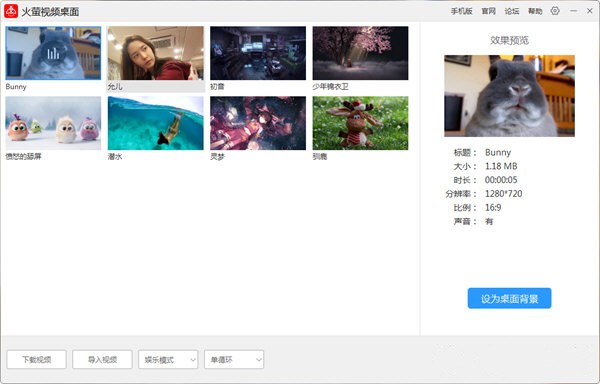Image resolution: width=600 pixels, height=384 pixels.
Task: Click 设为桌面背景 button
Action: (509, 298)
